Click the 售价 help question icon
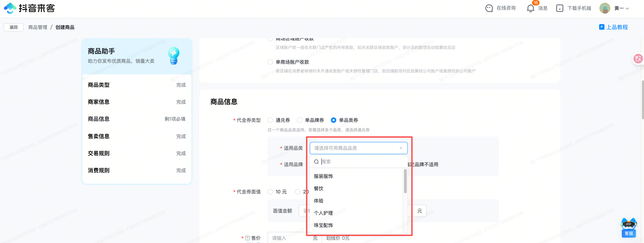644x243 pixels. click(x=247, y=238)
